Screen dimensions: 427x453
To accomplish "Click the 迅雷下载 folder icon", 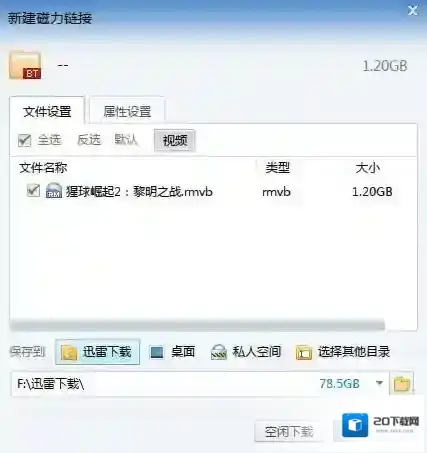I will (69, 352).
